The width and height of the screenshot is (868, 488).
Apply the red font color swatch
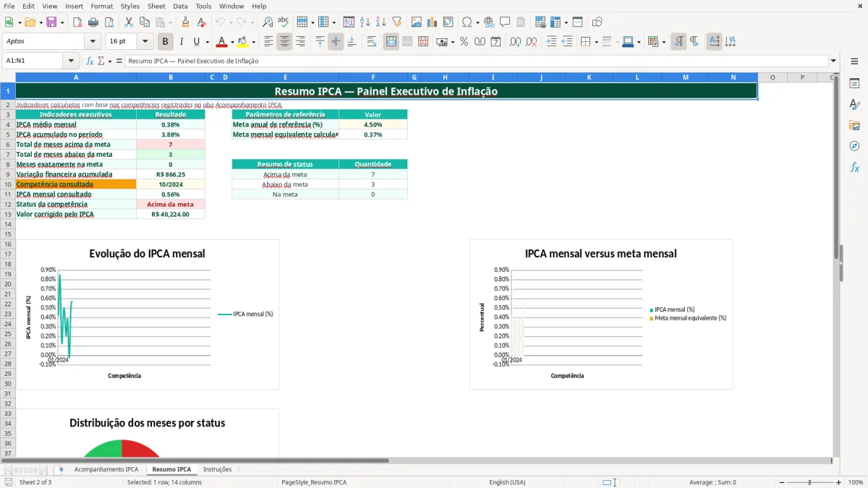click(222, 42)
